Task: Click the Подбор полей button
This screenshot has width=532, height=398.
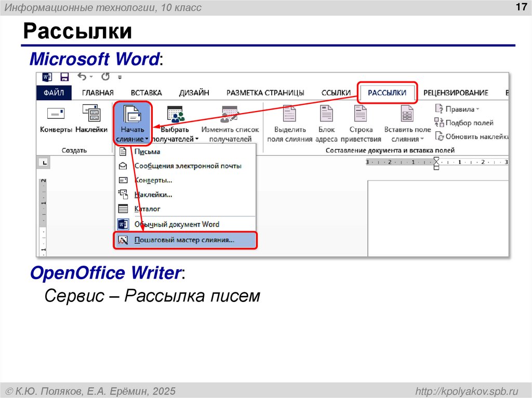Action: point(464,123)
